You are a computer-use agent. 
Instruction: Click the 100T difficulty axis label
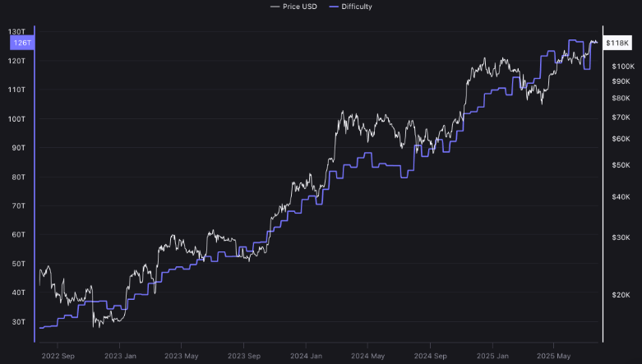16,119
